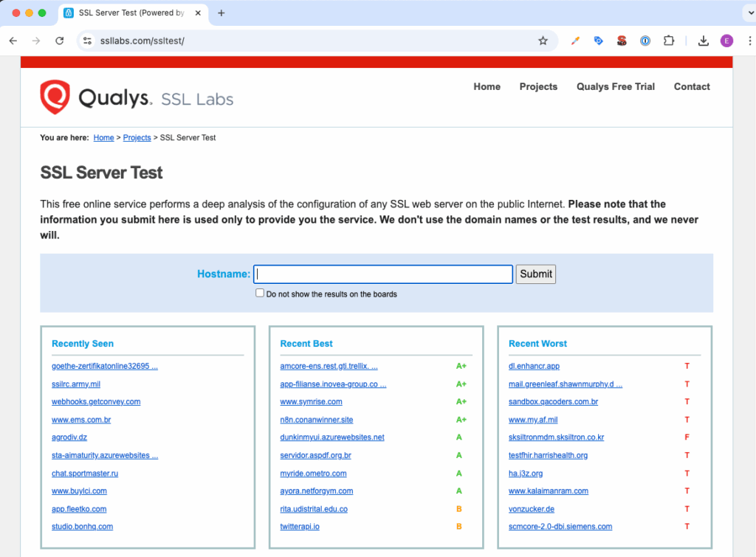
Task: Open Qualys Free Trial nav item
Action: (616, 87)
